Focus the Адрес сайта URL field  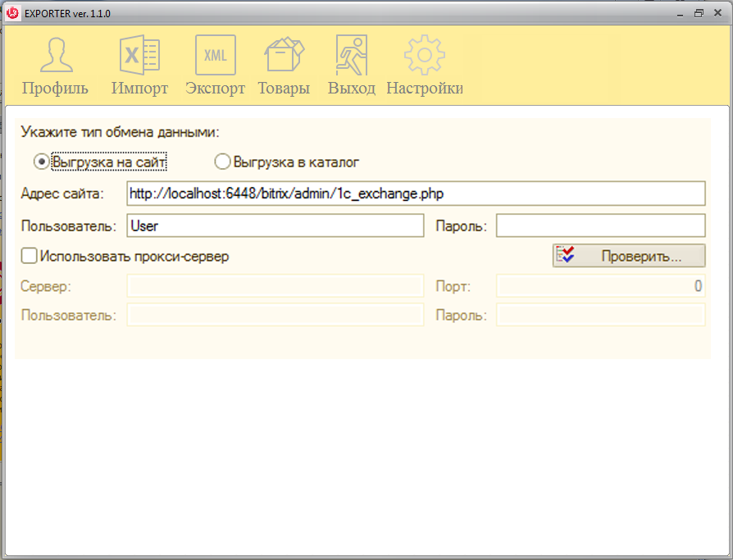click(416, 193)
